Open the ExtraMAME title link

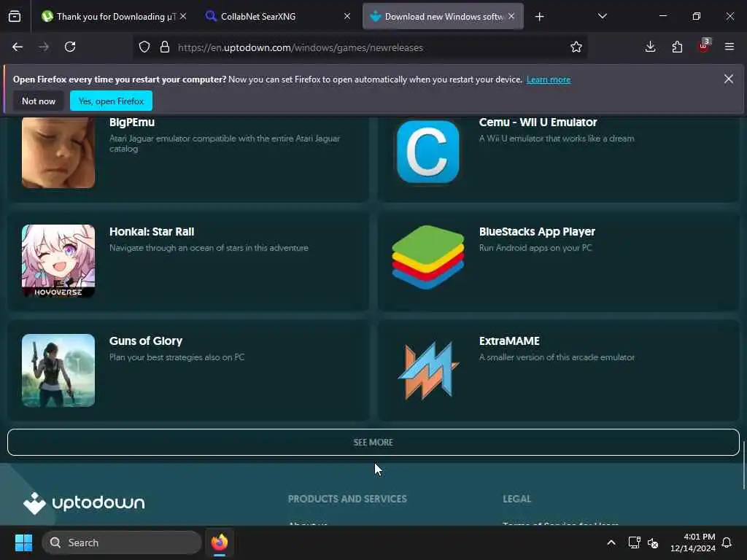(x=509, y=341)
